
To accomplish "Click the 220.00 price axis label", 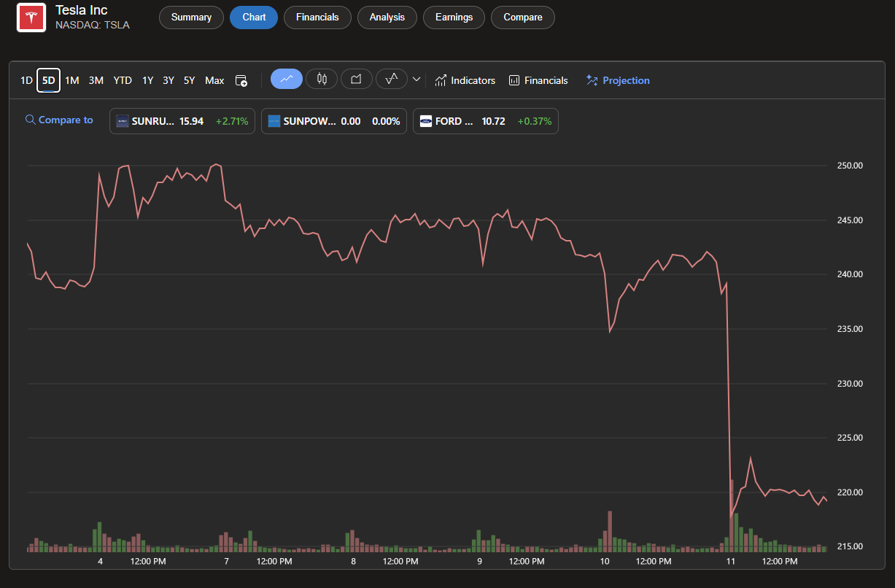I will coord(849,492).
